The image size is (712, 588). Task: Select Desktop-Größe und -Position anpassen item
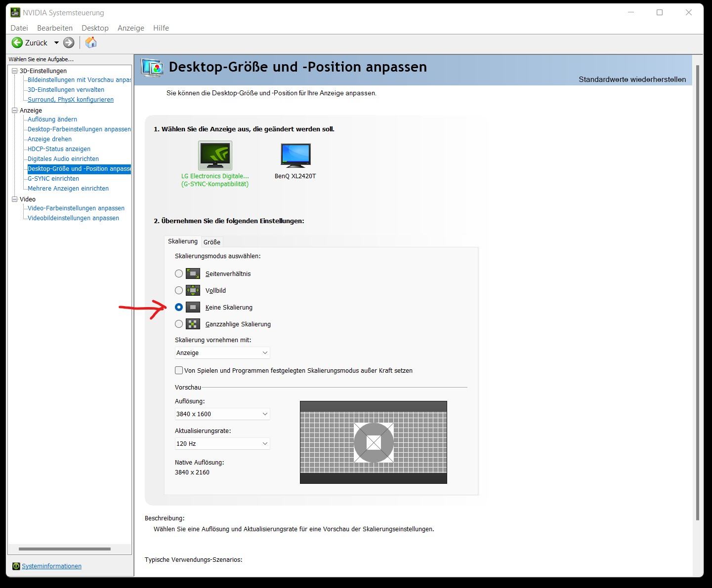(x=79, y=169)
